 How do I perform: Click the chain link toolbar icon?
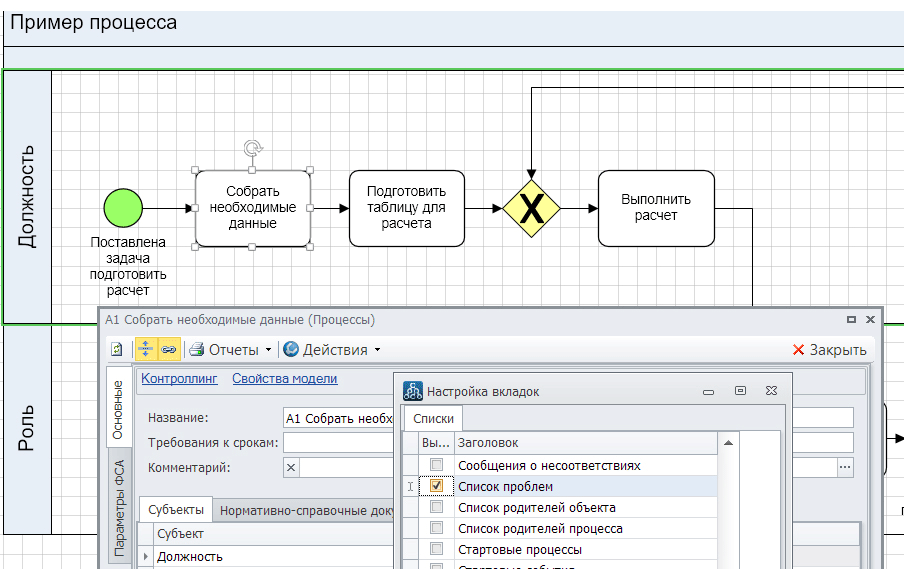[x=168, y=350]
